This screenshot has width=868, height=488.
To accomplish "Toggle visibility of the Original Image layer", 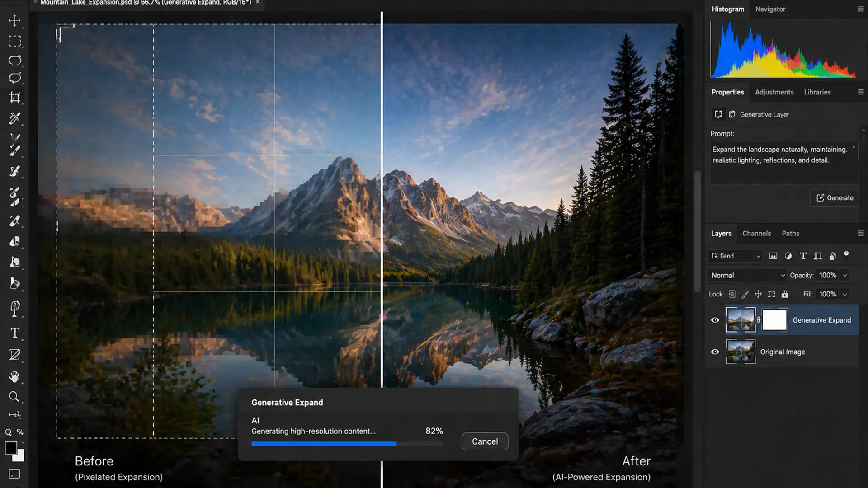I will (x=715, y=352).
